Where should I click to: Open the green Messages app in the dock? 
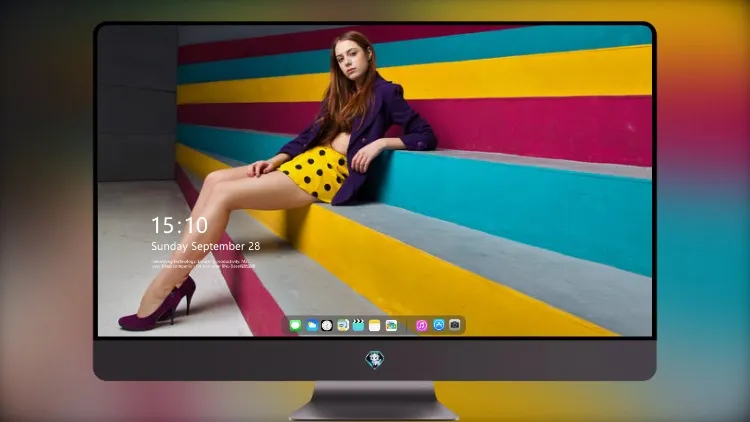pos(295,325)
